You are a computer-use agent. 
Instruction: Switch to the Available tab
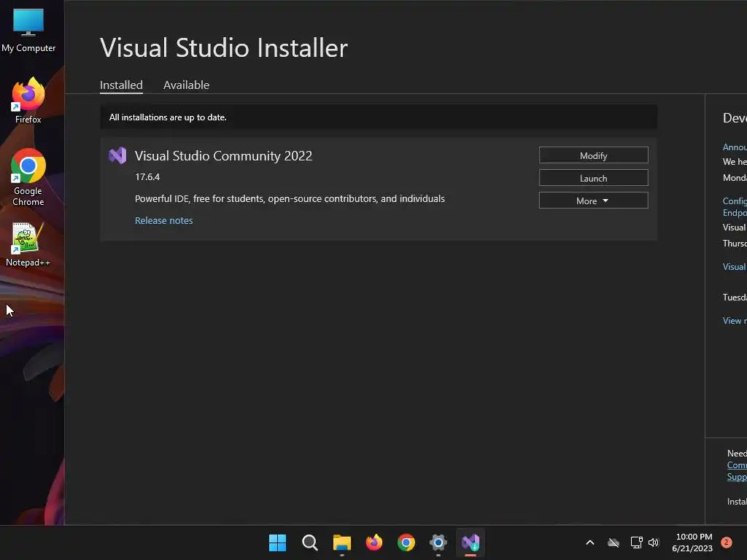pyautogui.click(x=186, y=85)
